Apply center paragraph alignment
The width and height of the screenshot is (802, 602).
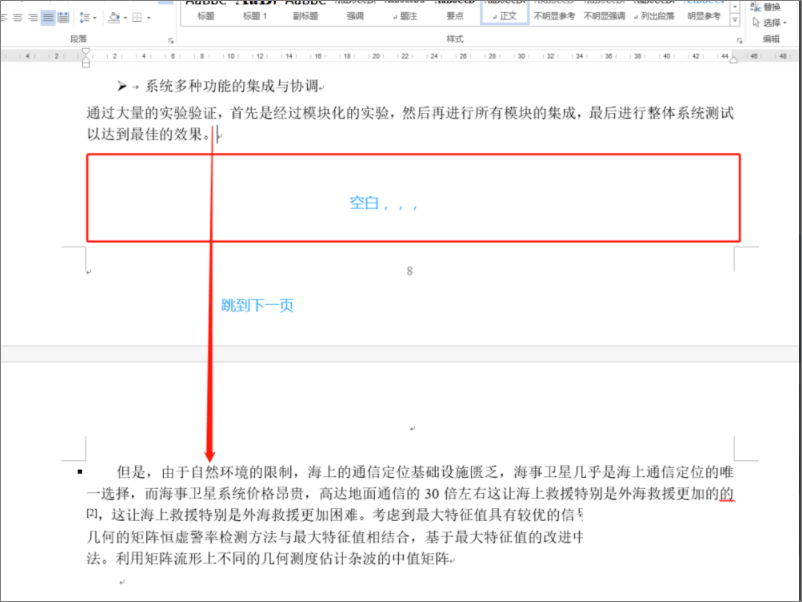[x=17, y=17]
